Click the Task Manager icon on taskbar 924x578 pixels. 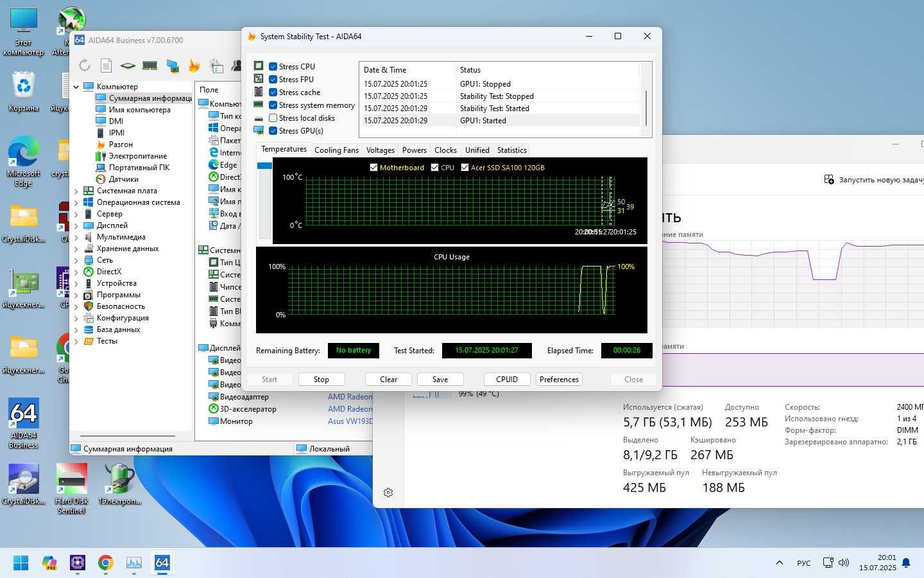click(134, 563)
